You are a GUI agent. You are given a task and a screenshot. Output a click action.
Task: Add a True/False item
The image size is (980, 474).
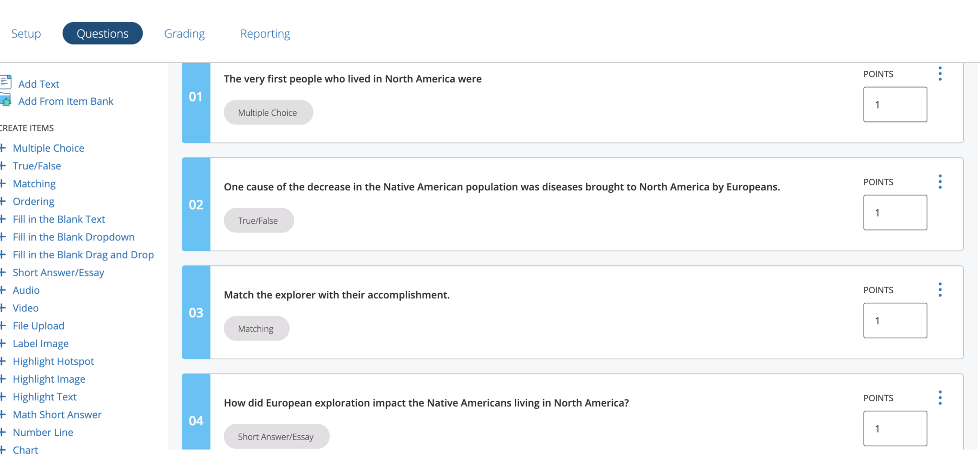pos(37,166)
